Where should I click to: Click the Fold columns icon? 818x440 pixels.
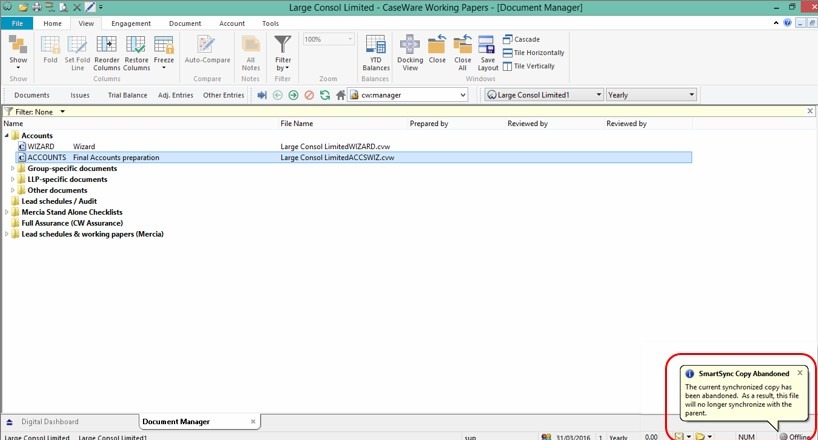click(50, 50)
